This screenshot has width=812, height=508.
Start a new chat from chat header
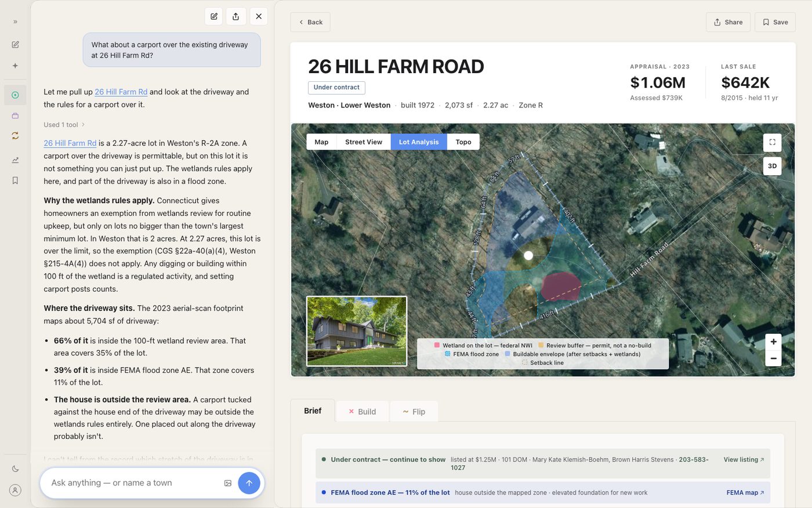tap(214, 16)
